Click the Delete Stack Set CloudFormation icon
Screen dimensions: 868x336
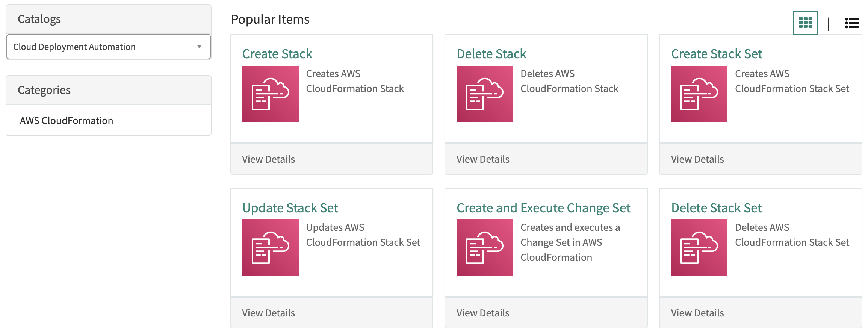coord(699,248)
